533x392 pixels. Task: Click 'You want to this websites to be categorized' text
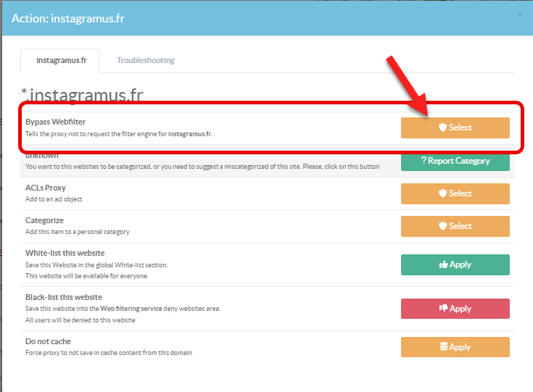pyautogui.click(x=202, y=167)
